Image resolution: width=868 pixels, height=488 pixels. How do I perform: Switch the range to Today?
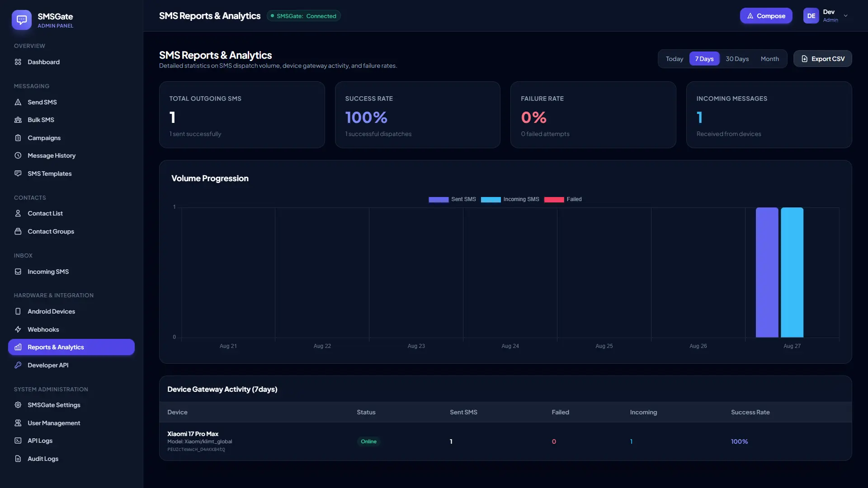click(674, 59)
